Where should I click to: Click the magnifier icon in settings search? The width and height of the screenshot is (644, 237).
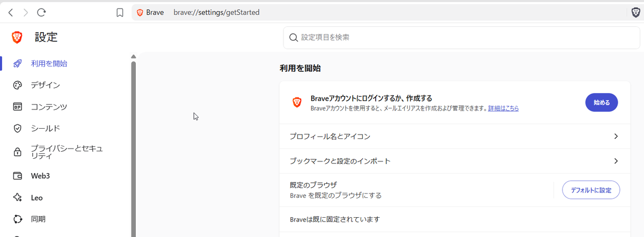[293, 38]
